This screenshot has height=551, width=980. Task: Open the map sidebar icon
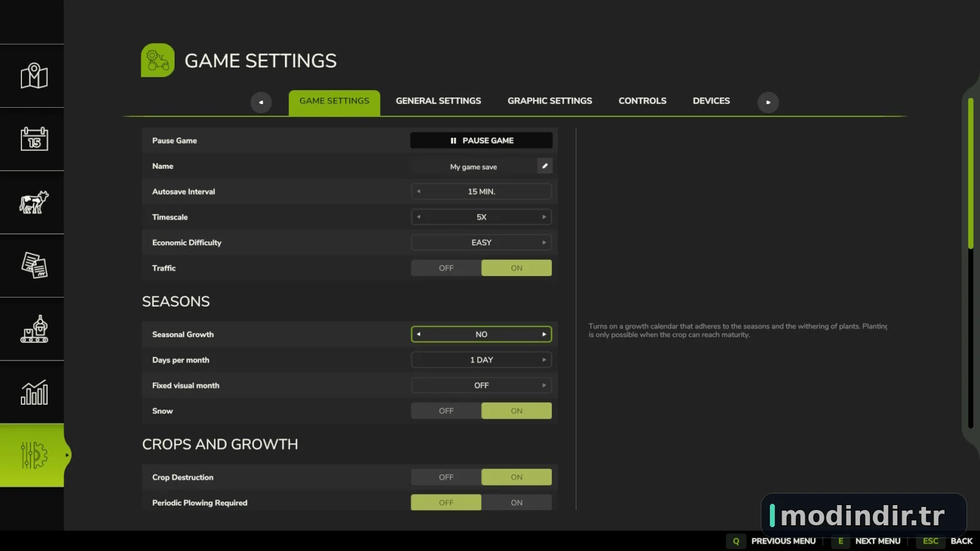coord(34,76)
